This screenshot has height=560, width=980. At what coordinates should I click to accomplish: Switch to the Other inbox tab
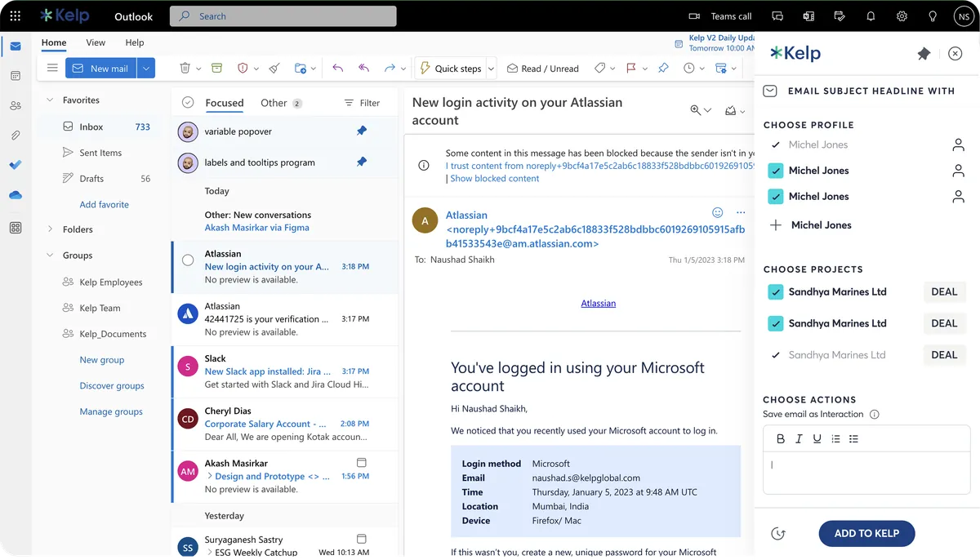point(281,103)
